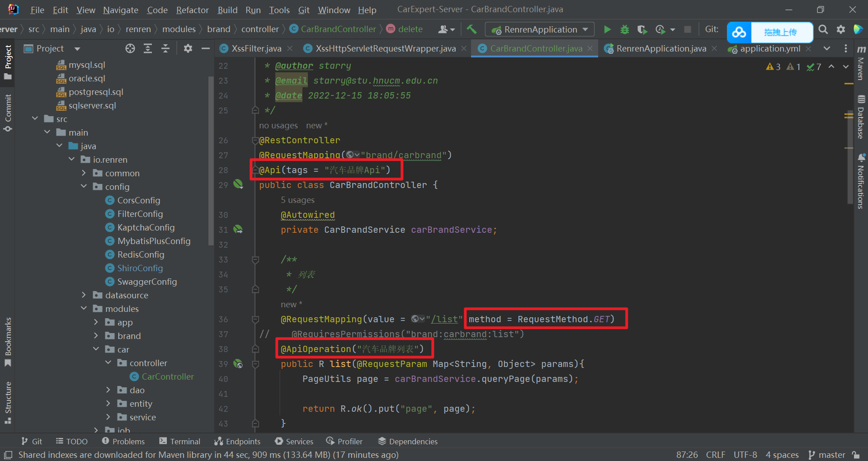Image resolution: width=868 pixels, height=461 pixels.
Task: Open the Maven tool window
Action: [x=861, y=62]
